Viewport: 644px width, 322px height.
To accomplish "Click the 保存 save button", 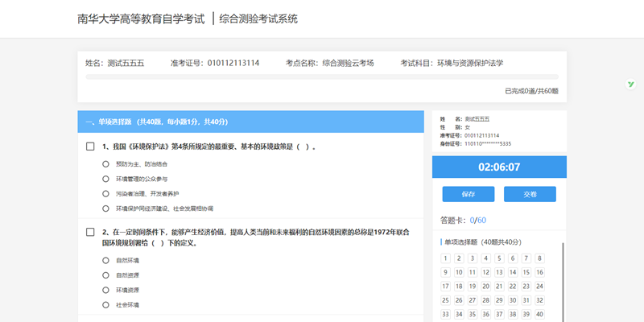I will click(x=469, y=194).
